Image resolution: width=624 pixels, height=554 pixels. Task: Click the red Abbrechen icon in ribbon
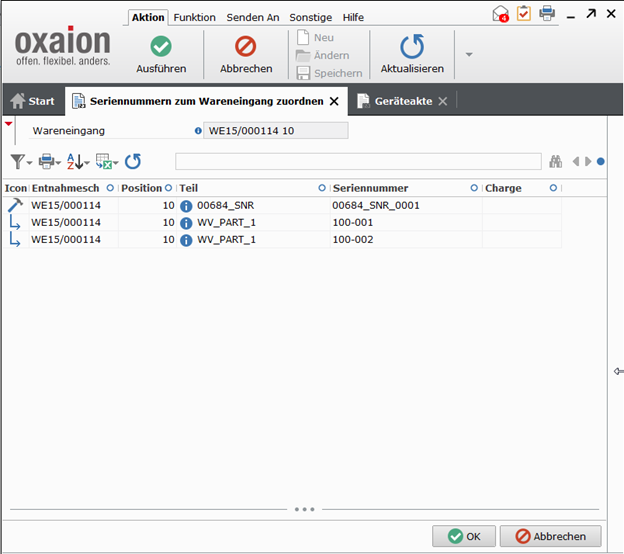click(x=246, y=47)
